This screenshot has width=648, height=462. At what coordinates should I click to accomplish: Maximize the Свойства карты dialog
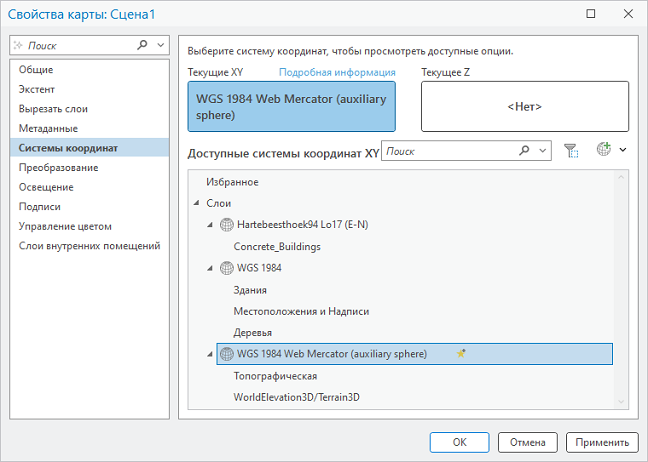click(x=591, y=14)
